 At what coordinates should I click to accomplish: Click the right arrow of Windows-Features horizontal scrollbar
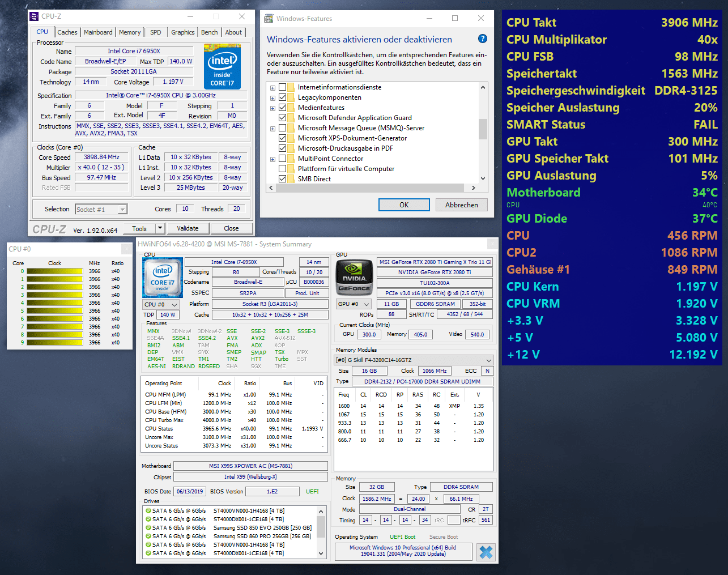[474, 188]
